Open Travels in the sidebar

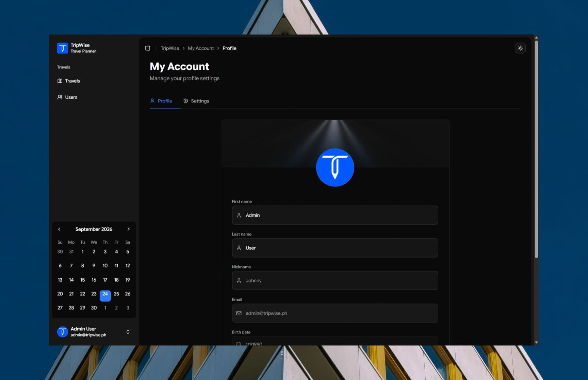(94, 81)
